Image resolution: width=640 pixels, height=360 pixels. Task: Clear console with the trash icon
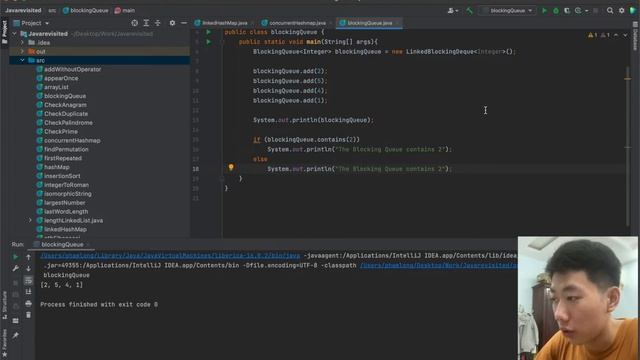29,315
